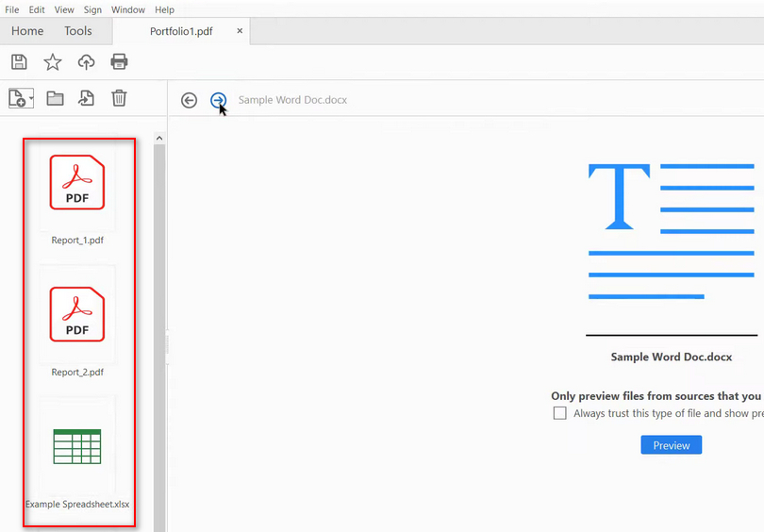Switch to the Home tab
764x532 pixels.
point(27,31)
